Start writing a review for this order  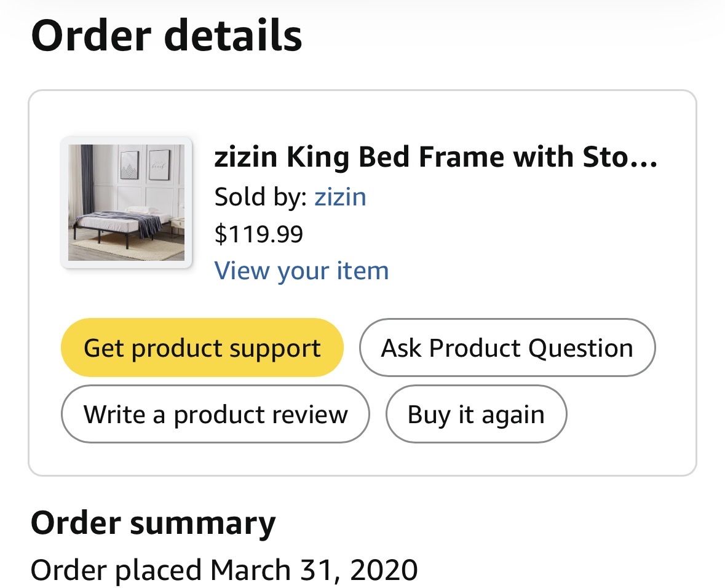215,414
